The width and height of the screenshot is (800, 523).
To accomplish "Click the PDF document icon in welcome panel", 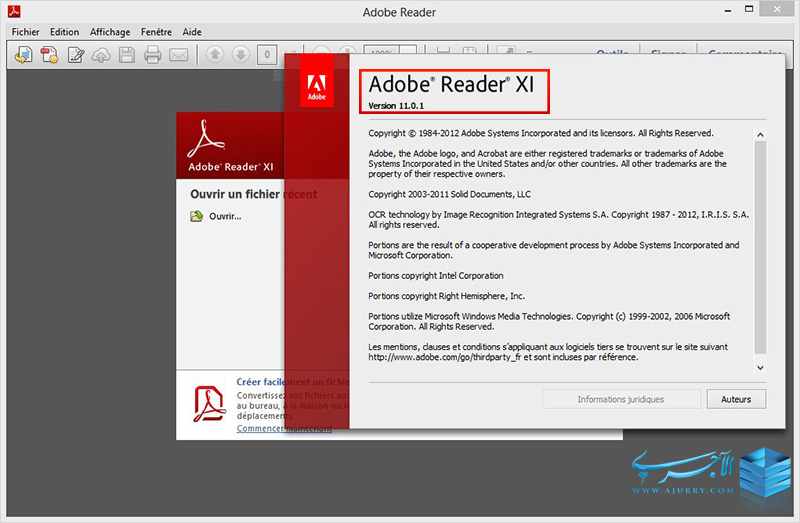I will pos(209,403).
